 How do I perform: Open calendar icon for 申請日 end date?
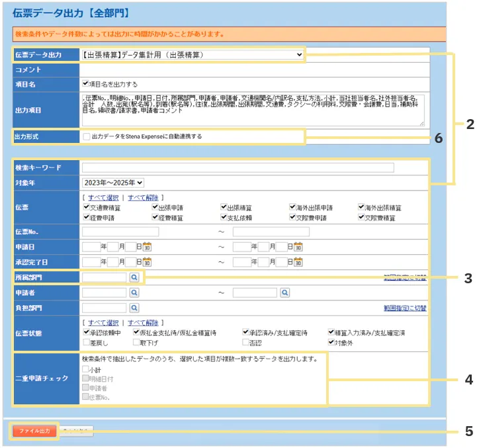pyautogui.click(x=298, y=247)
